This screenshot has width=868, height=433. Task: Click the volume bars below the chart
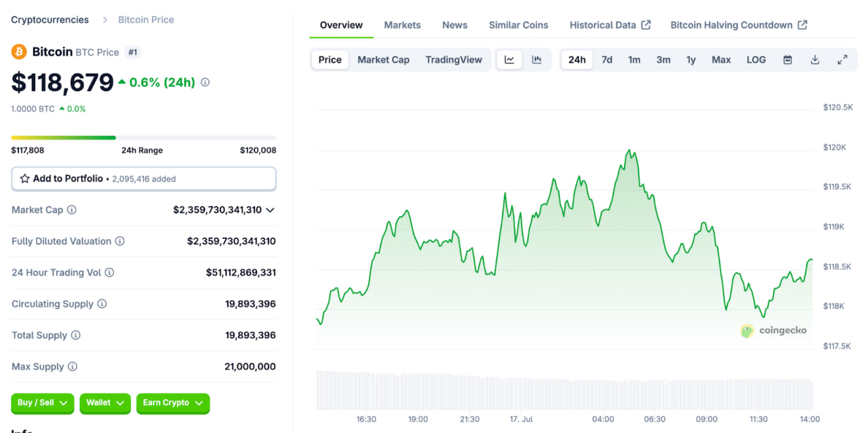pos(564,390)
